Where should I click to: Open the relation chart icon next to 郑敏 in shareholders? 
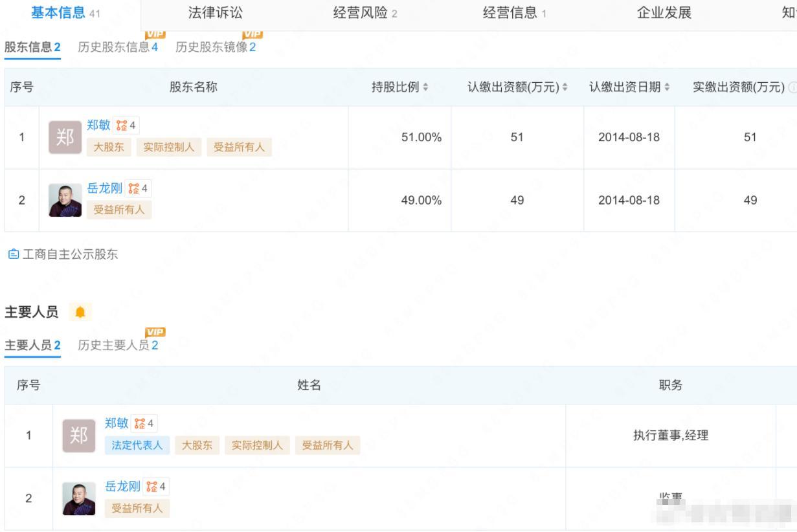(x=126, y=125)
